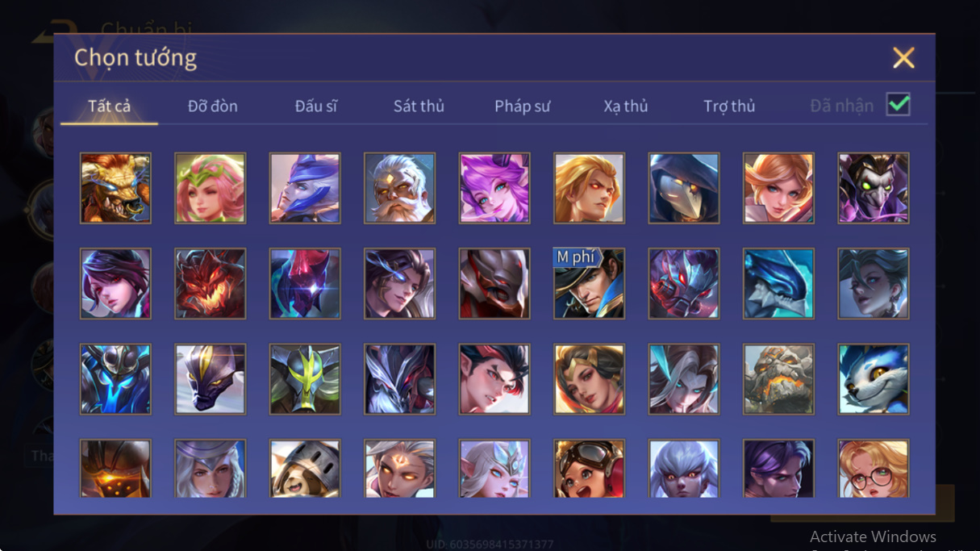The height and width of the screenshot is (551, 980).
Task: Select the golden lion beast hero portrait
Action: (x=115, y=188)
